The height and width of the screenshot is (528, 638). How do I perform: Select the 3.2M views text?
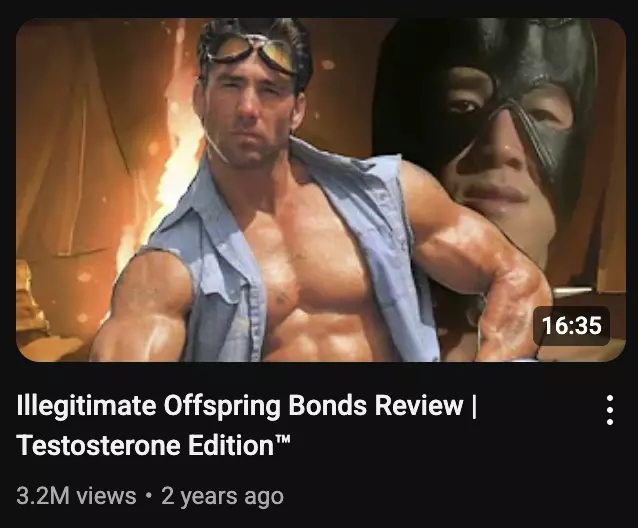[x=76, y=496]
